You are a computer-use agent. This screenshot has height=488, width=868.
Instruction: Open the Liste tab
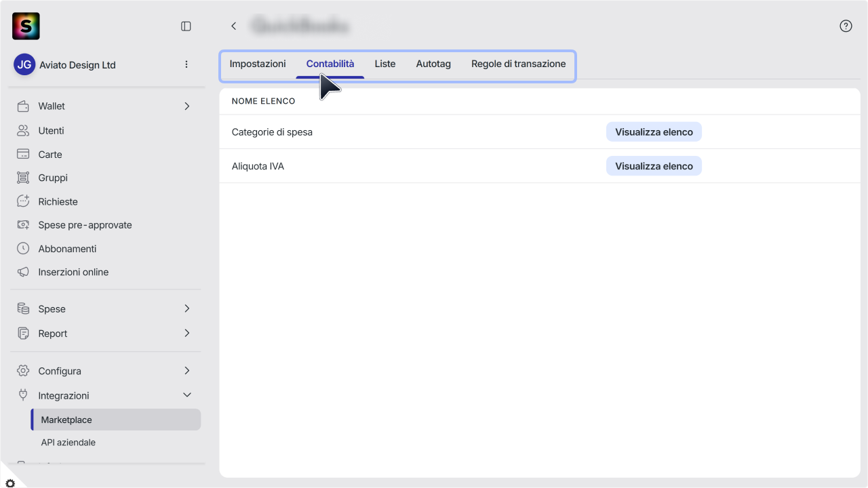[385, 64]
